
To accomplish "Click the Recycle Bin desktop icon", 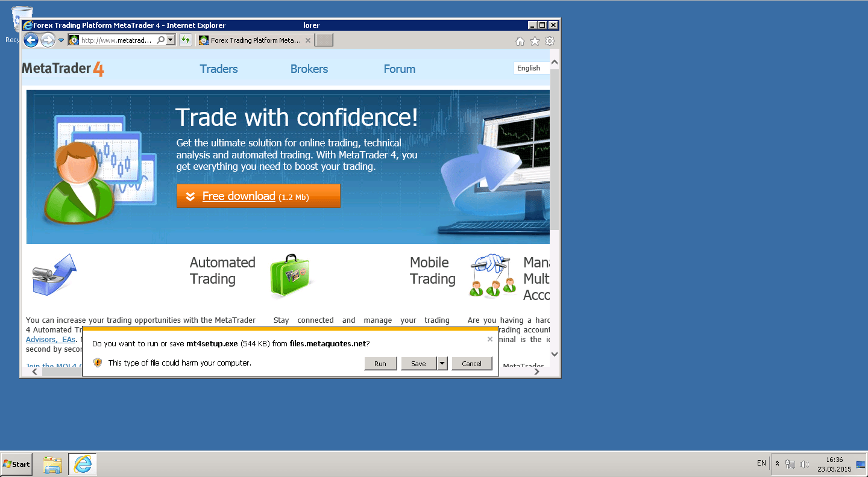I will (x=22, y=25).
